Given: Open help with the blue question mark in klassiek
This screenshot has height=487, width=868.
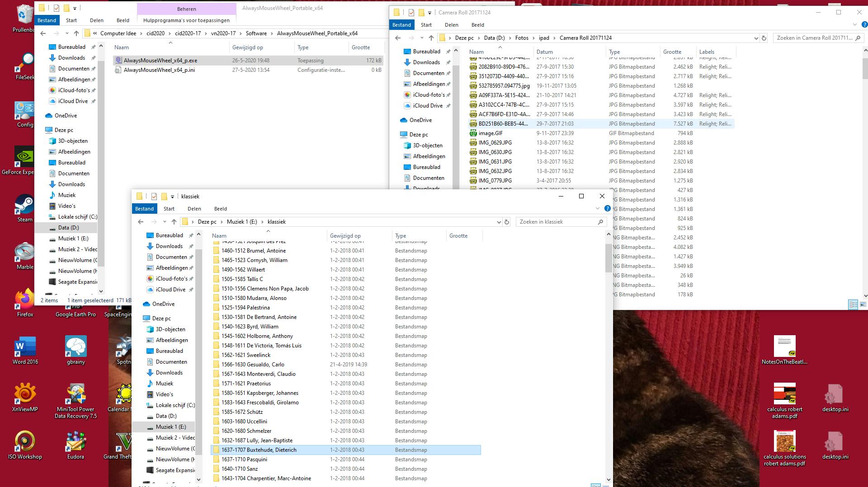Looking at the screenshot, I should click(x=608, y=209).
